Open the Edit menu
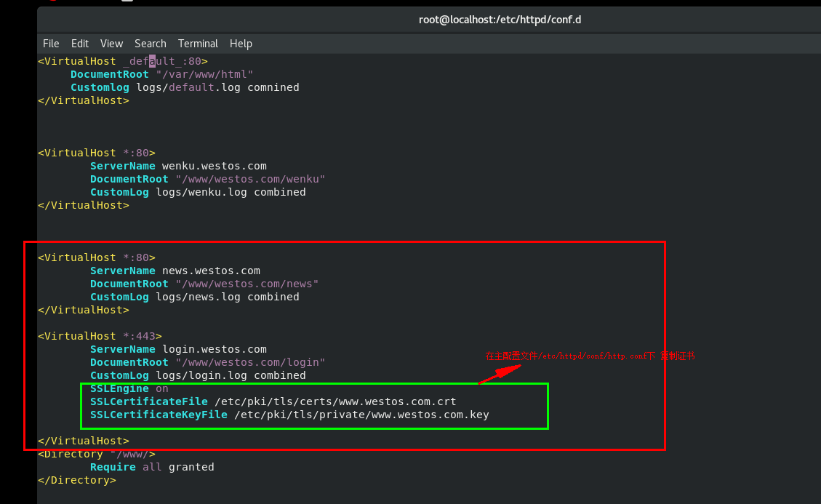Viewport: 821px width, 504px height. point(79,44)
